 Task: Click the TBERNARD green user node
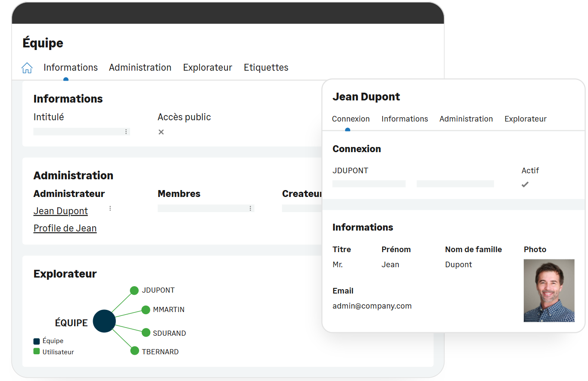pyautogui.click(x=134, y=351)
